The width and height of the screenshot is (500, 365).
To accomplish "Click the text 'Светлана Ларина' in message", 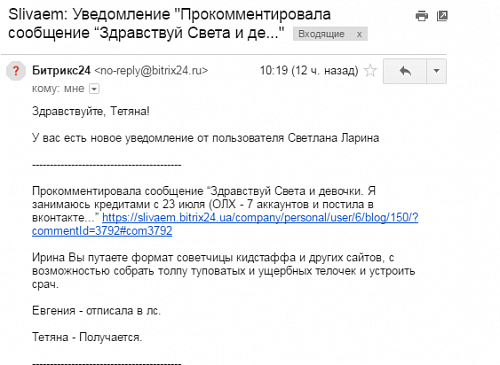I will pos(333,138).
